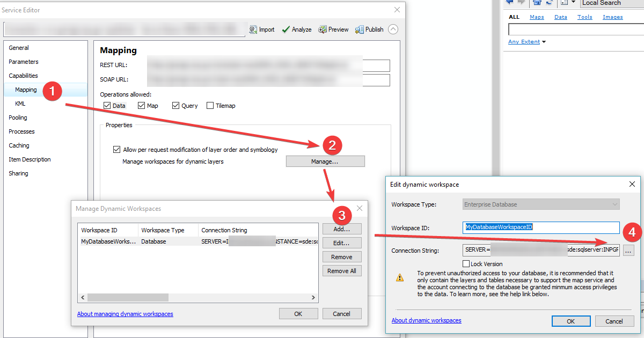644x338 pixels.
Task: Switch to the Maps search filter
Action: pyautogui.click(x=537, y=17)
